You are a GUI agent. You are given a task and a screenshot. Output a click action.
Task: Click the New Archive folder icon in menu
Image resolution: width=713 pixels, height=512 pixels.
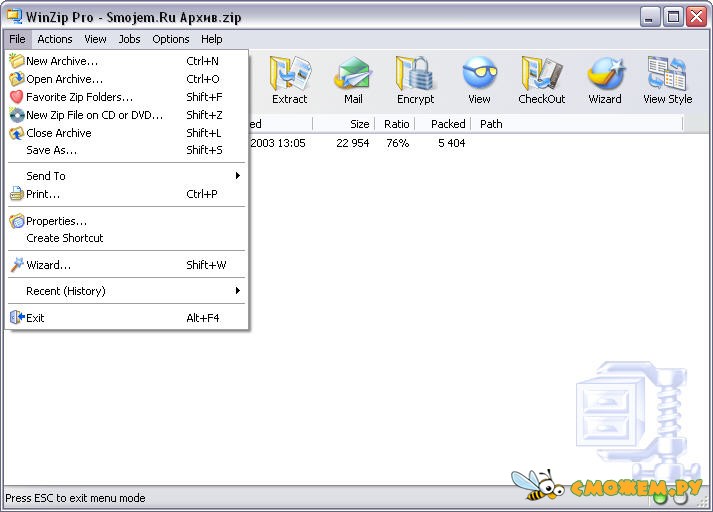[x=16, y=60]
